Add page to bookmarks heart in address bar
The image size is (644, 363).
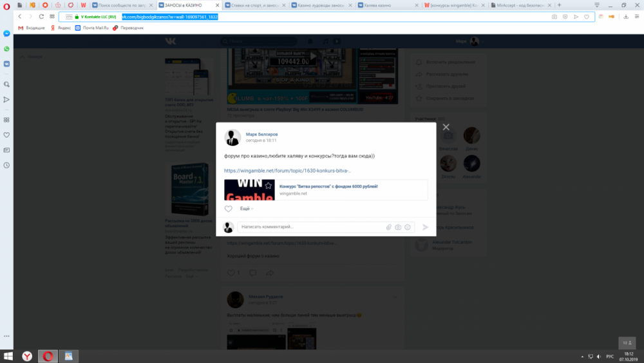[x=587, y=17]
